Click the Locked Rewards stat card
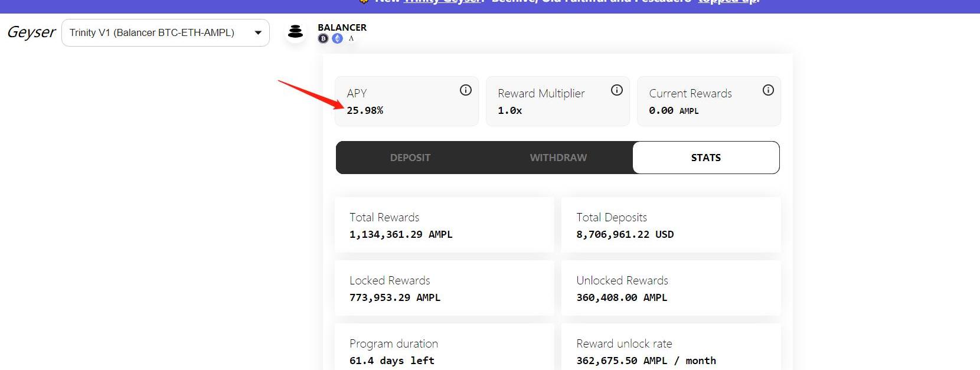The image size is (980, 370). (444, 289)
